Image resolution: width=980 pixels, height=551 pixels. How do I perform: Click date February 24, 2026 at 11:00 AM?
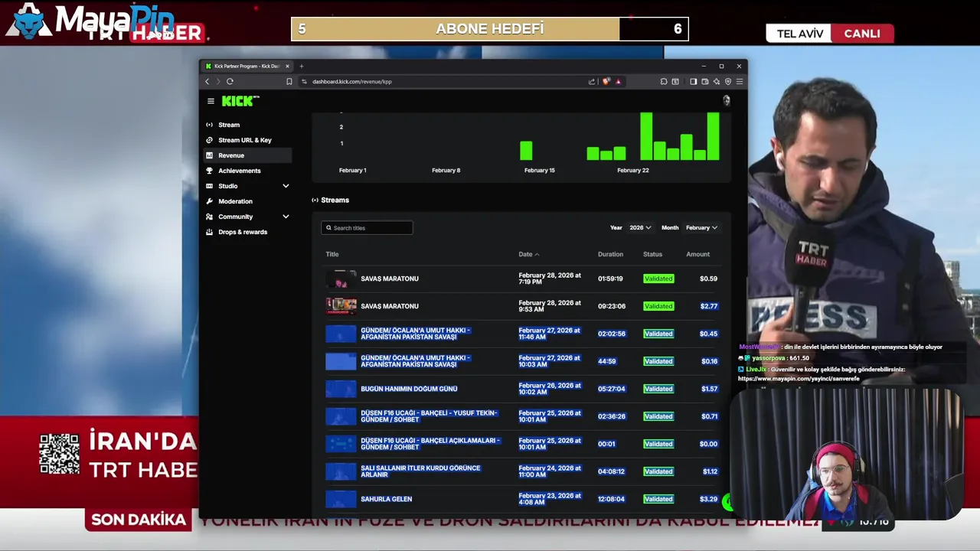coord(549,471)
